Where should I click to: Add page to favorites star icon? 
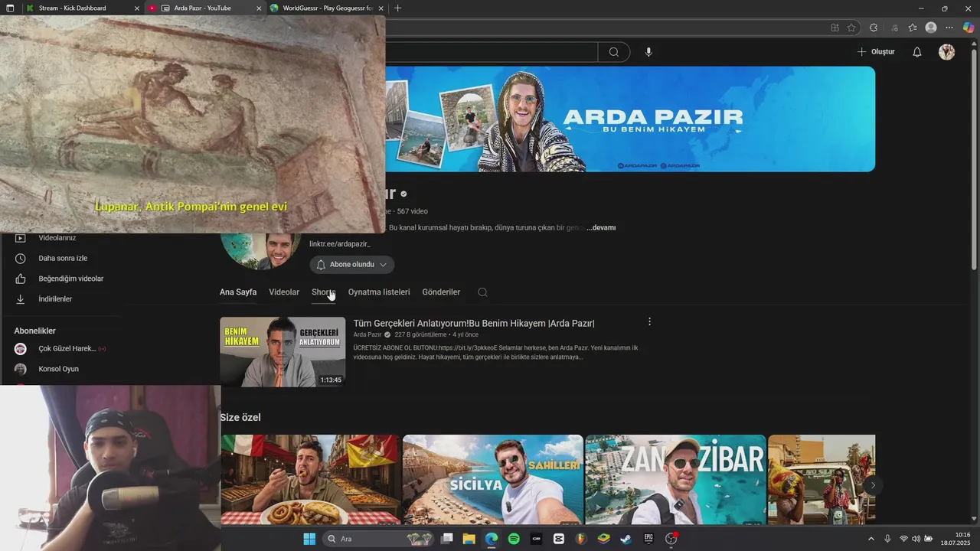point(851,28)
